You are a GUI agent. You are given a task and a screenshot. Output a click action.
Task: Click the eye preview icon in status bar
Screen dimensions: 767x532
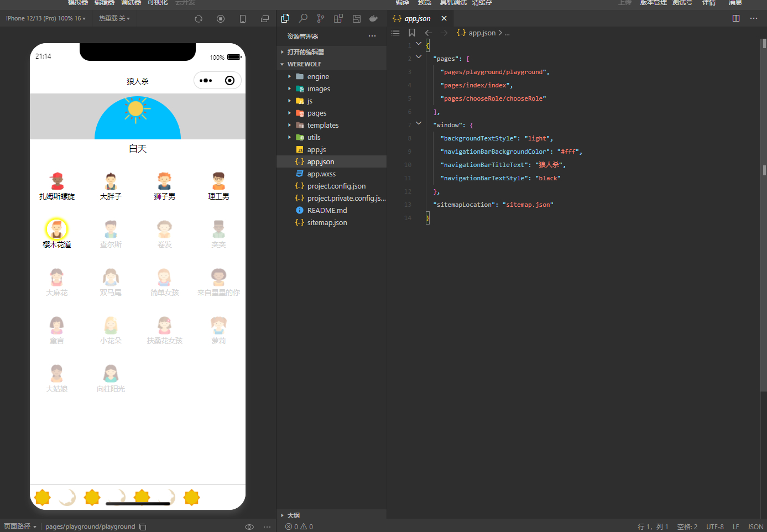(249, 527)
